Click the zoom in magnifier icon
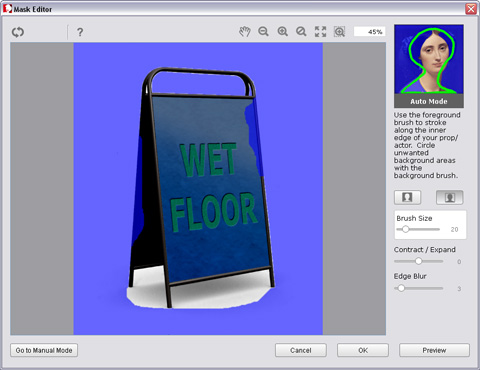The width and height of the screenshot is (480, 370). click(x=283, y=32)
